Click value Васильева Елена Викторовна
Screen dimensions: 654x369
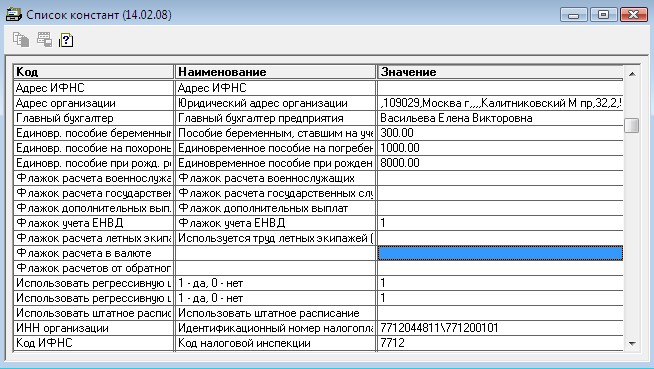click(x=500, y=118)
